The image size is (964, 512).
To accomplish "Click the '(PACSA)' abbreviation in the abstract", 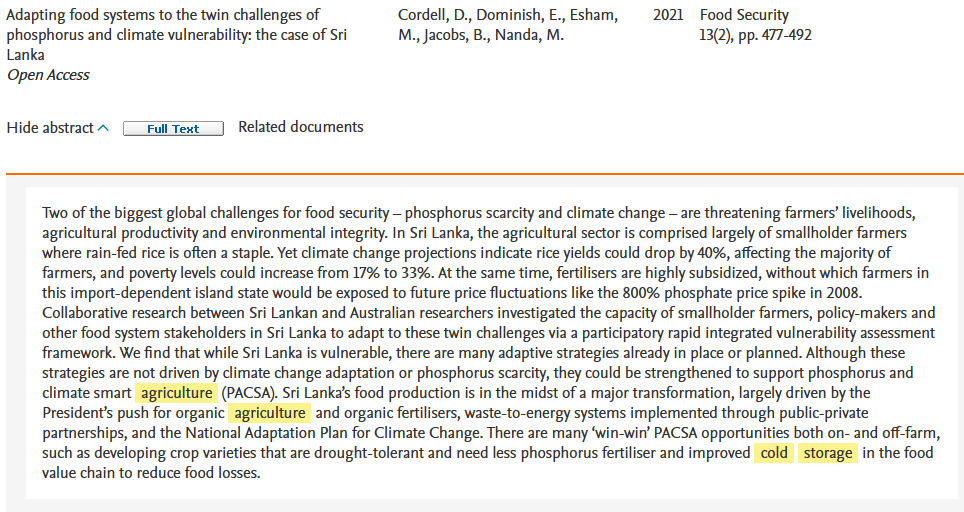I will 248,393.
